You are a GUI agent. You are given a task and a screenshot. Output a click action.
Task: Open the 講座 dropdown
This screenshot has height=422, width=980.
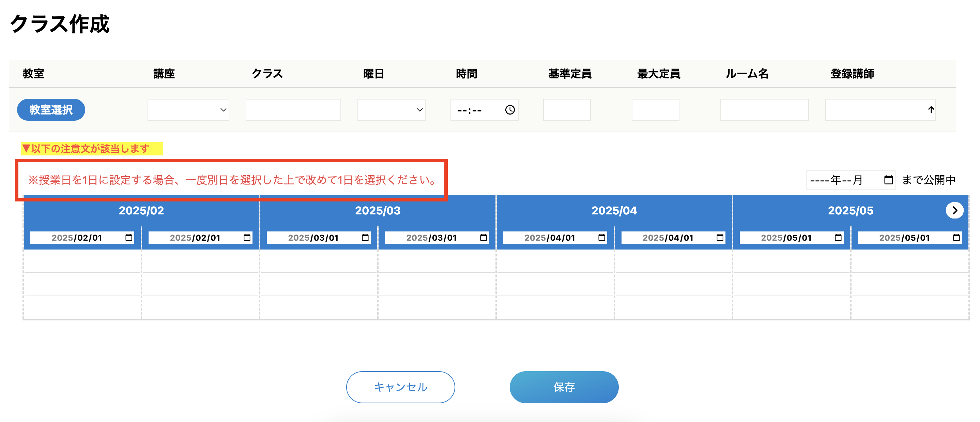click(188, 110)
